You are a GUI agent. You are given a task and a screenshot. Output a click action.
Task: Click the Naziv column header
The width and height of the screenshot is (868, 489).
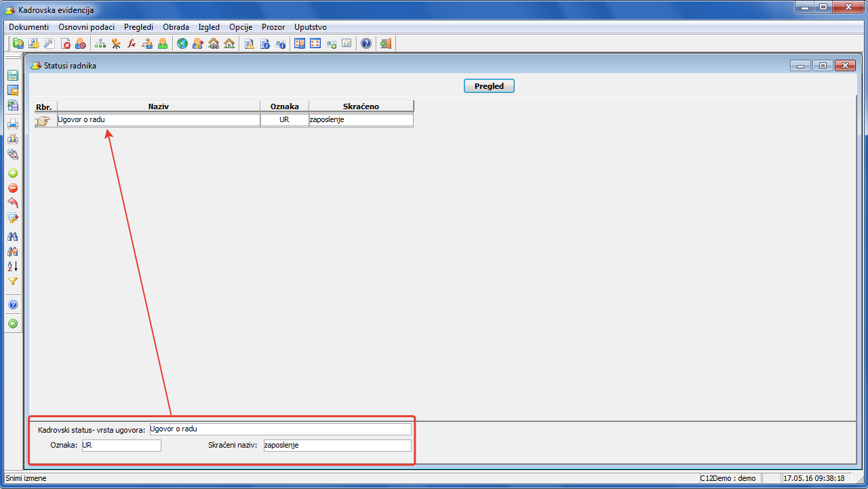pyautogui.click(x=159, y=106)
